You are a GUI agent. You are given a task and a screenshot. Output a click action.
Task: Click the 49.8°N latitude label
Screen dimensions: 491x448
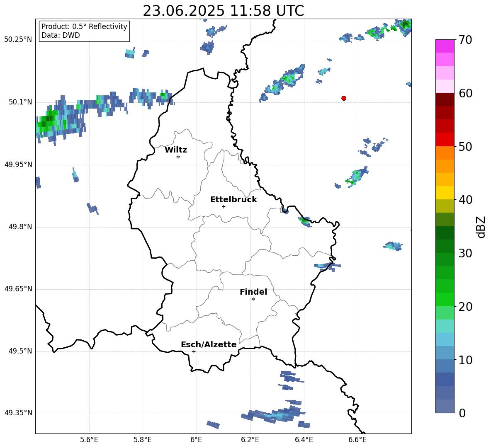tap(20, 227)
